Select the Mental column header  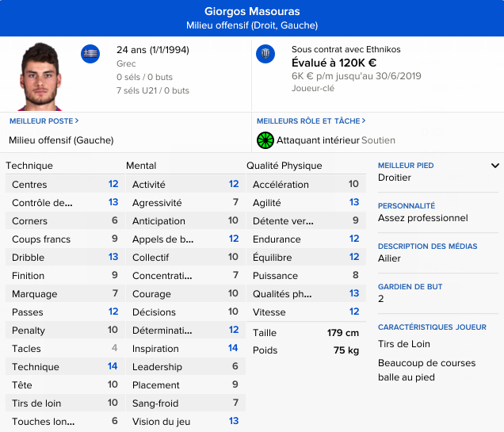point(141,166)
